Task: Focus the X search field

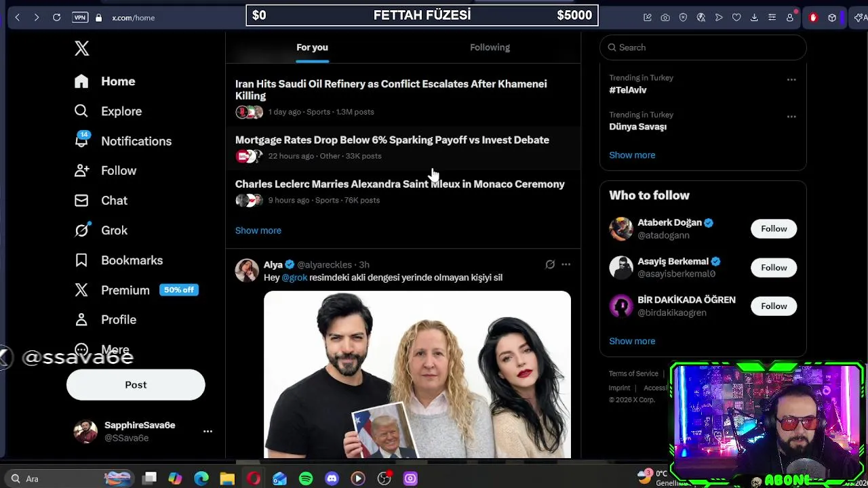Action: [x=703, y=47]
